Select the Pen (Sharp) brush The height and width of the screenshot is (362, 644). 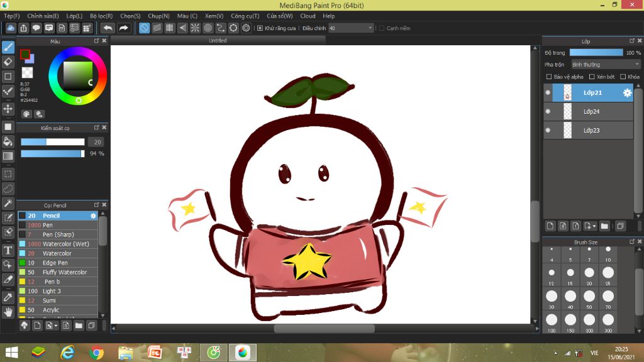(58, 234)
